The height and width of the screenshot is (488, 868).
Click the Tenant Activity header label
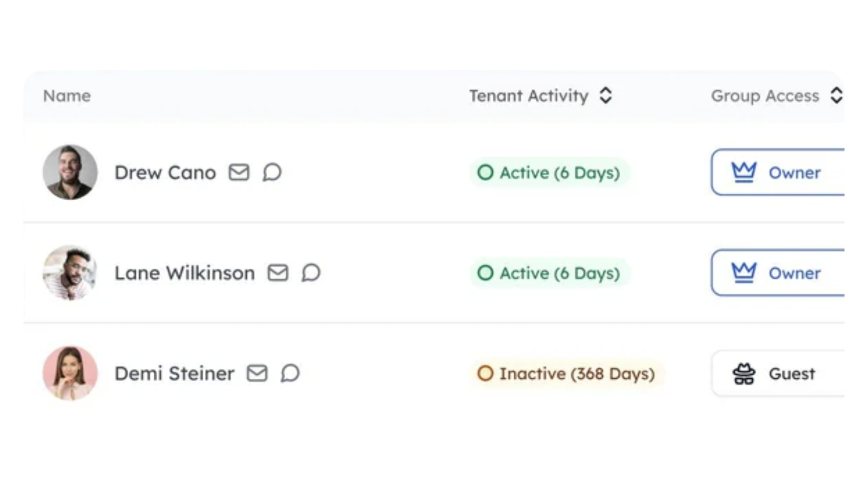pos(528,96)
